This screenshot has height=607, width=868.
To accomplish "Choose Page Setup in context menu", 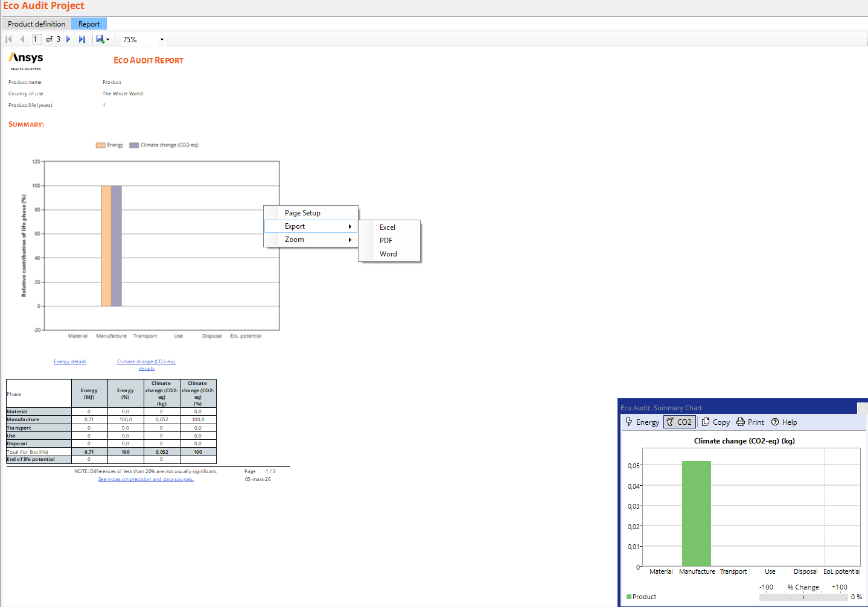I will pos(302,213).
